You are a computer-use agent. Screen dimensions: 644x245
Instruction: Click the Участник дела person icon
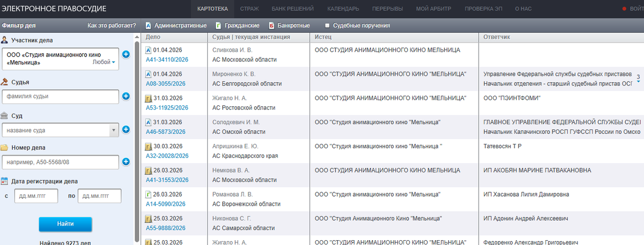click(5, 40)
